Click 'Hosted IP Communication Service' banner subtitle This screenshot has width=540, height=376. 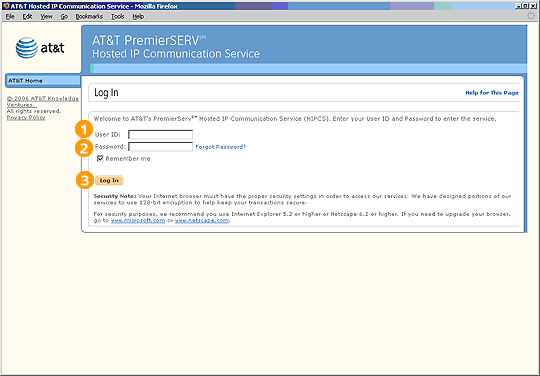pyautogui.click(x=176, y=54)
